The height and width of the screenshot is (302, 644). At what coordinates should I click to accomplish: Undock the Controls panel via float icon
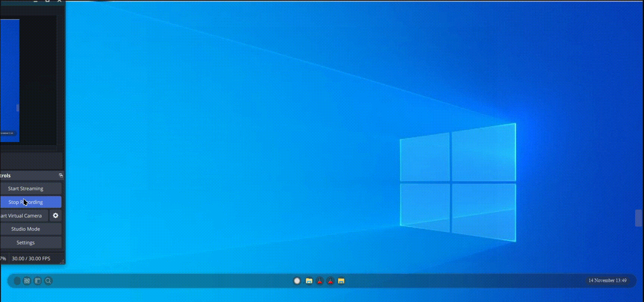coord(61,176)
